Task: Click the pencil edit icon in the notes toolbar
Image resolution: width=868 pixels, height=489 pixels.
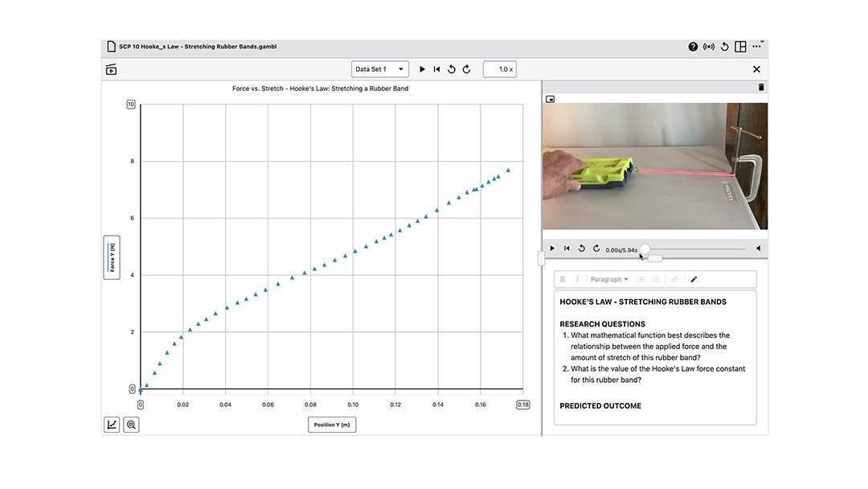Action: (694, 280)
